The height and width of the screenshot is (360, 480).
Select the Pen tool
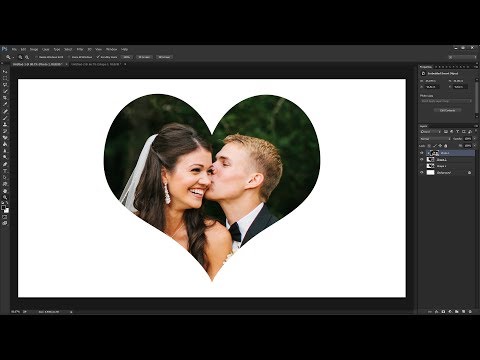(x=5, y=164)
